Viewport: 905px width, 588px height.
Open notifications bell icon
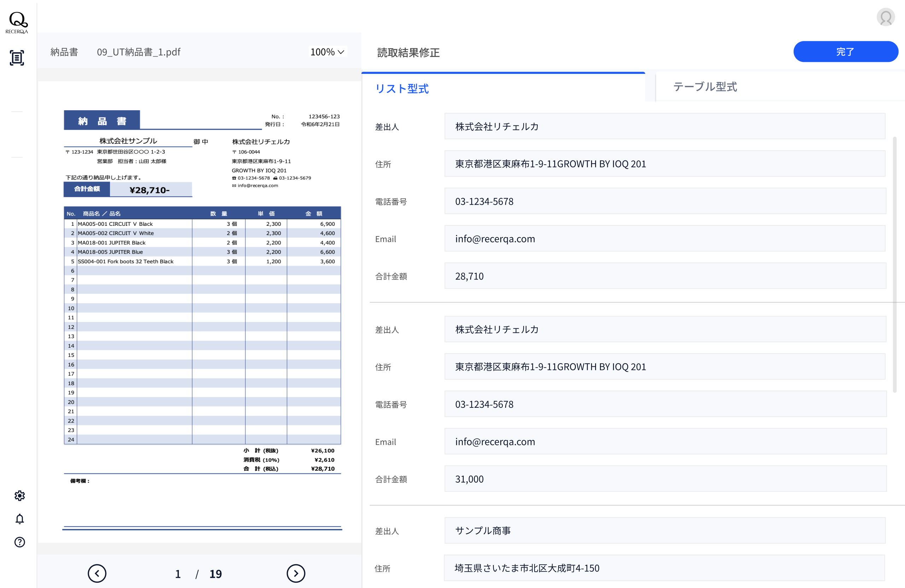point(19,519)
